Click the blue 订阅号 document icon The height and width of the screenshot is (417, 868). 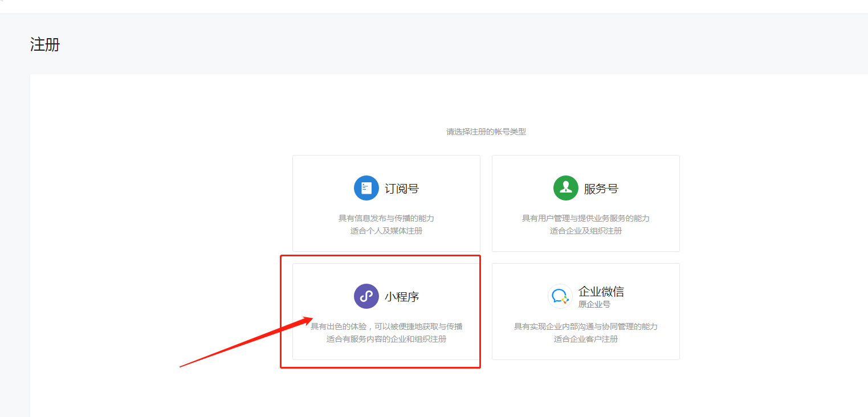tap(366, 188)
